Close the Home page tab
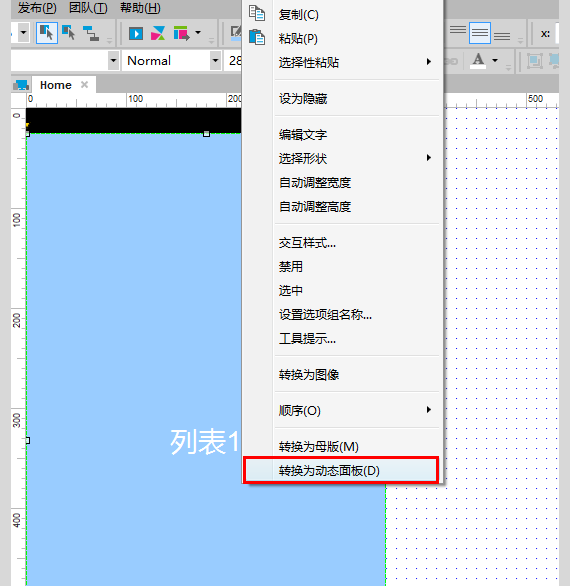This screenshot has width=570, height=586. [84, 85]
